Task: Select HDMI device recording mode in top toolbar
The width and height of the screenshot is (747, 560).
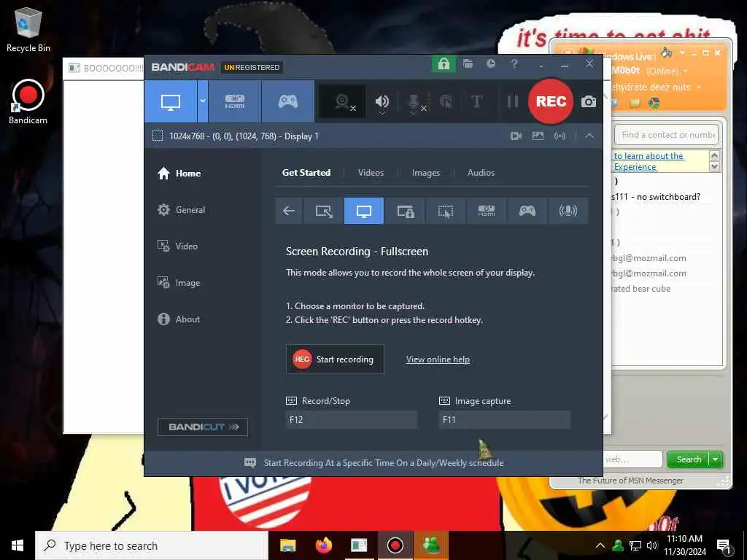Action: [x=234, y=101]
